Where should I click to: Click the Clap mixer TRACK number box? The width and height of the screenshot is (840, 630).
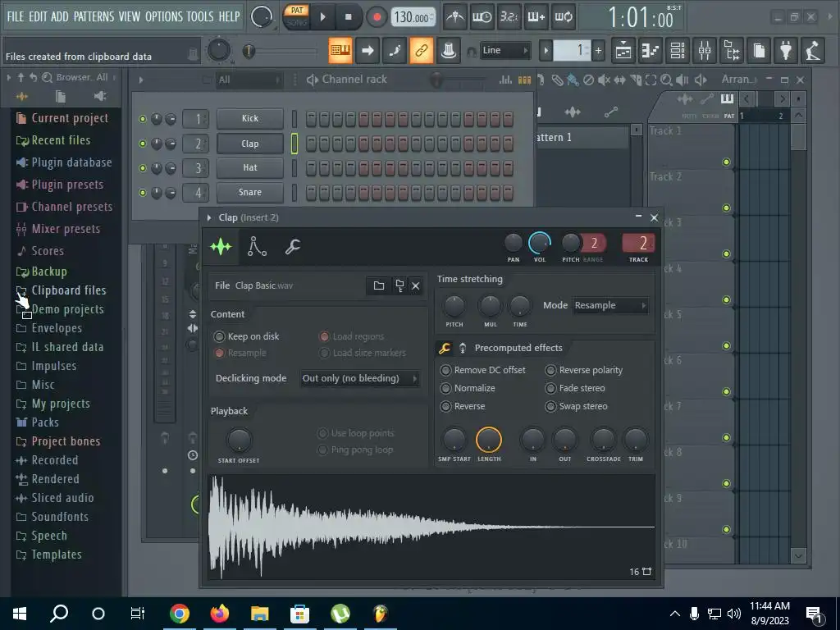pos(638,243)
